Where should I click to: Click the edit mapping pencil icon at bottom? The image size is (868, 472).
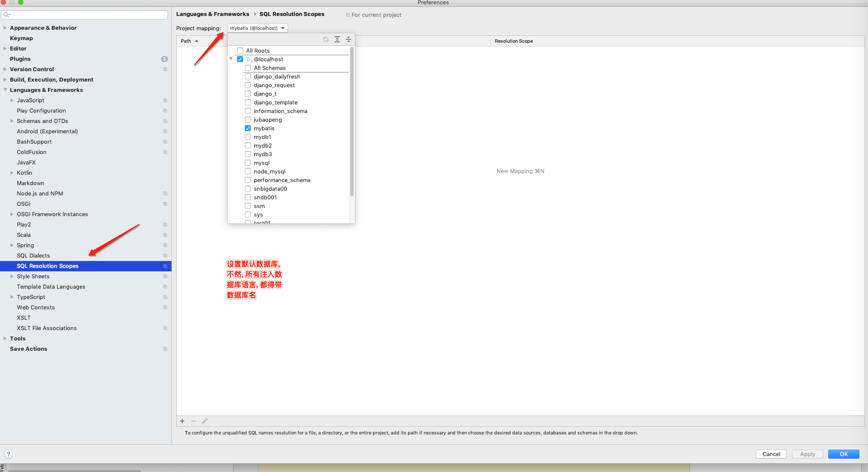[x=204, y=421]
